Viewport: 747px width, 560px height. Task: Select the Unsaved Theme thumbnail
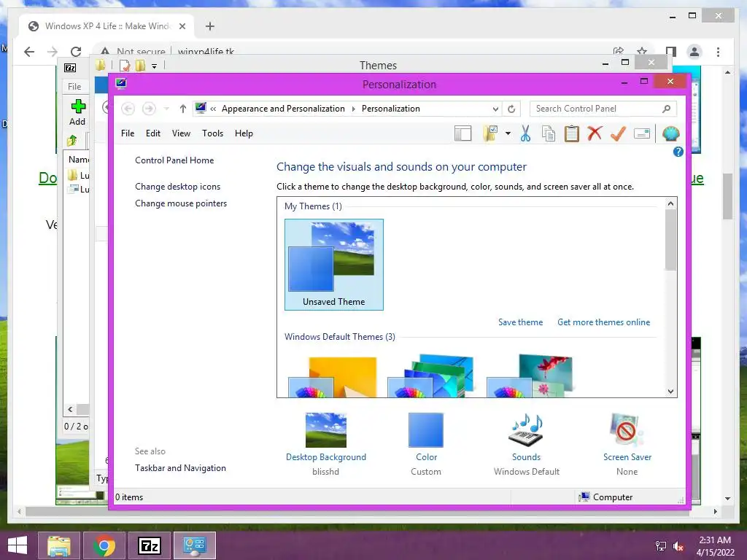[334, 264]
